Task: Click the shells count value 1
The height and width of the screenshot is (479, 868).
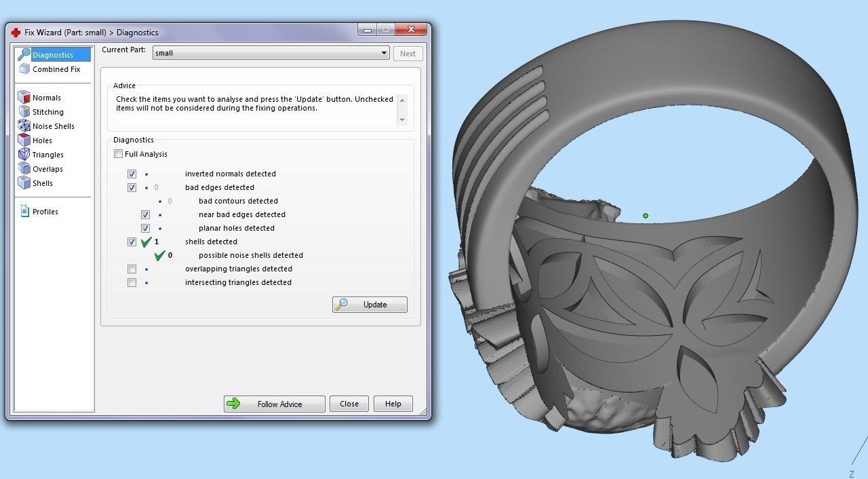Action: point(157,242)
